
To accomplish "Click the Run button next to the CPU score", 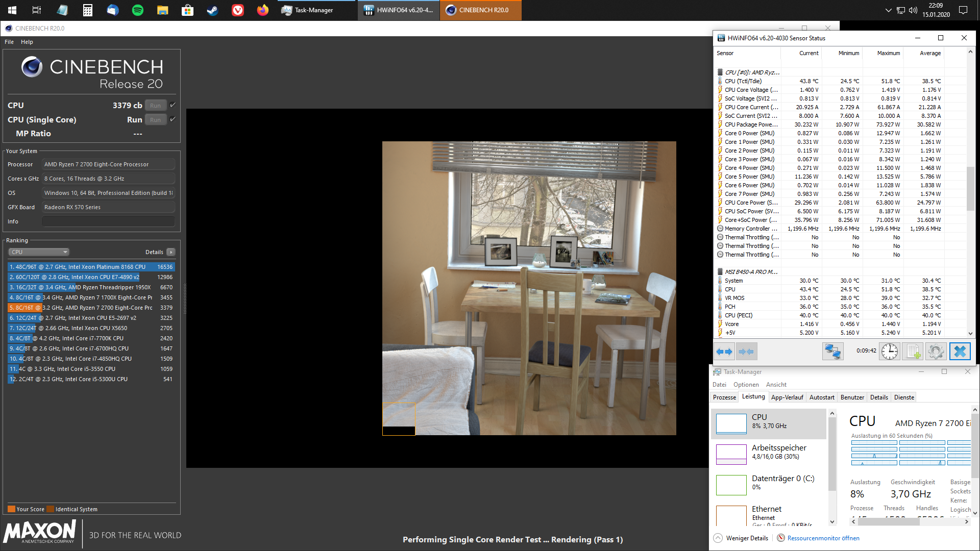I will (156, 106).
